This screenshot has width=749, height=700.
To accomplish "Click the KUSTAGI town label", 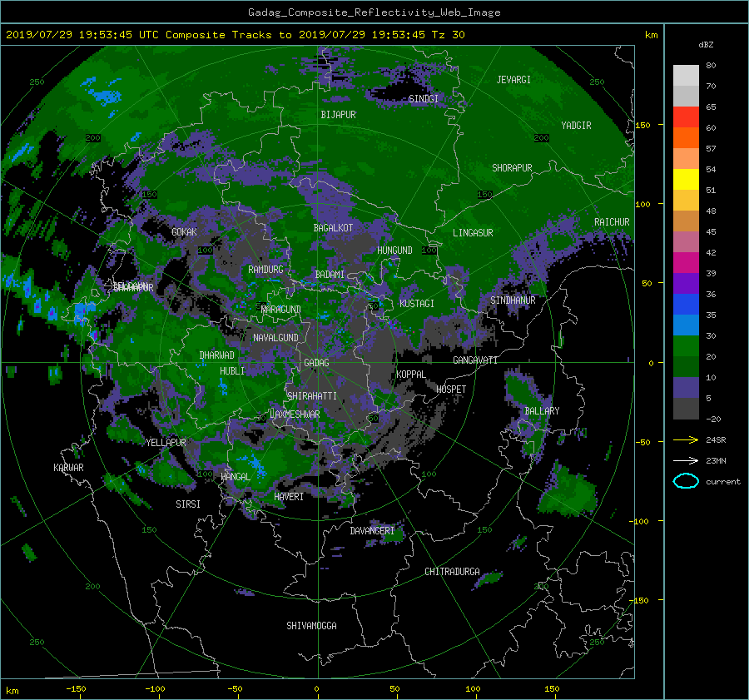I will (417, 304).
